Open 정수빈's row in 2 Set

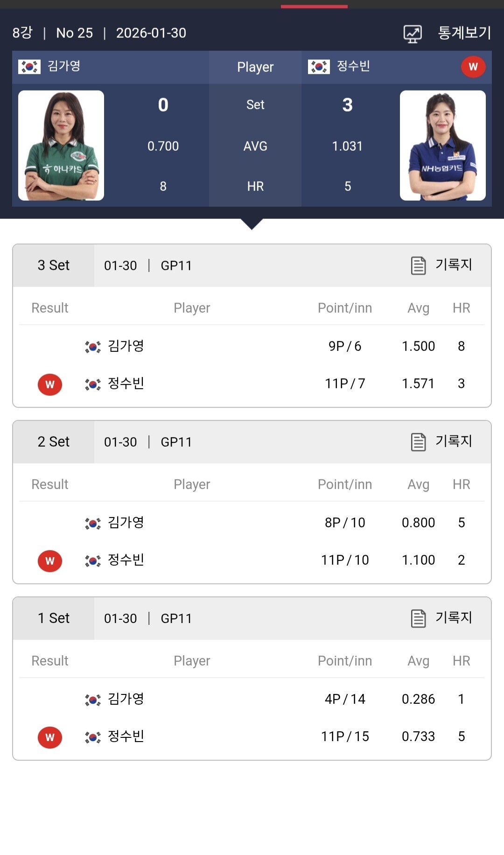tap(252, 560)
